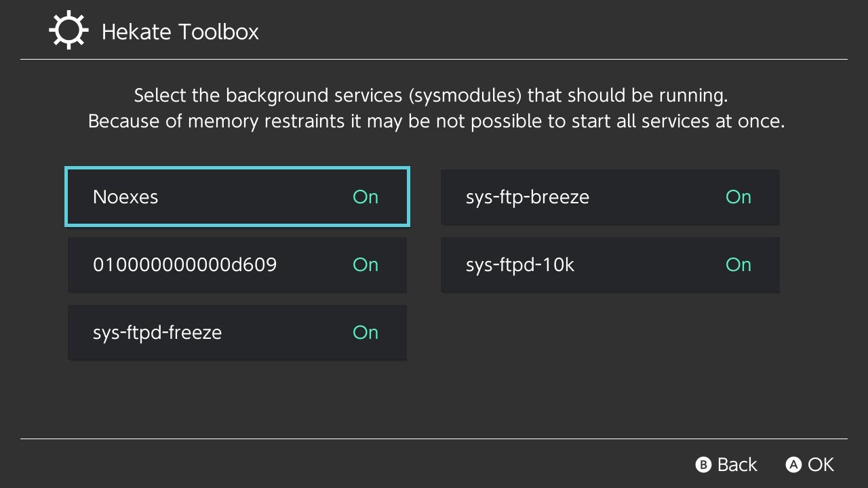Toggle the sys-ftpd-10k service

coord(610,264)
